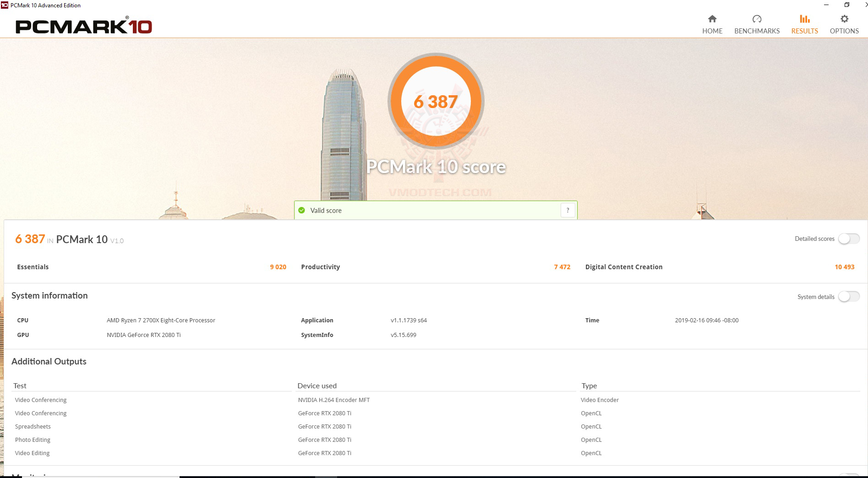The height and width of the screenshot is (478, 868).
Task: Minimize the PCMark 10 window
Action: coord(826,5)
